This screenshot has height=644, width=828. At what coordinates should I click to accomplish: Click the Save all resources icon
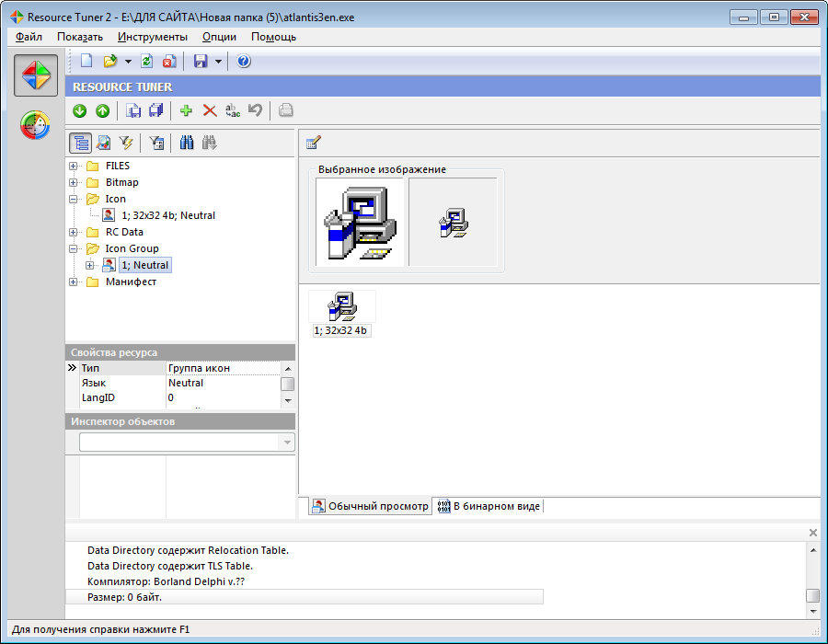coord(155,110)
